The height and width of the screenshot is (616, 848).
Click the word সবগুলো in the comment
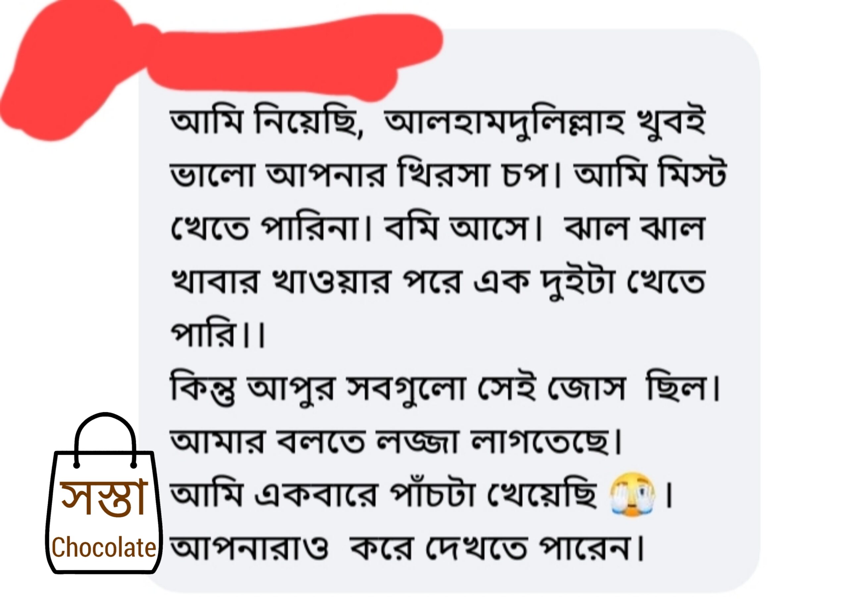(x=406, y=388)
